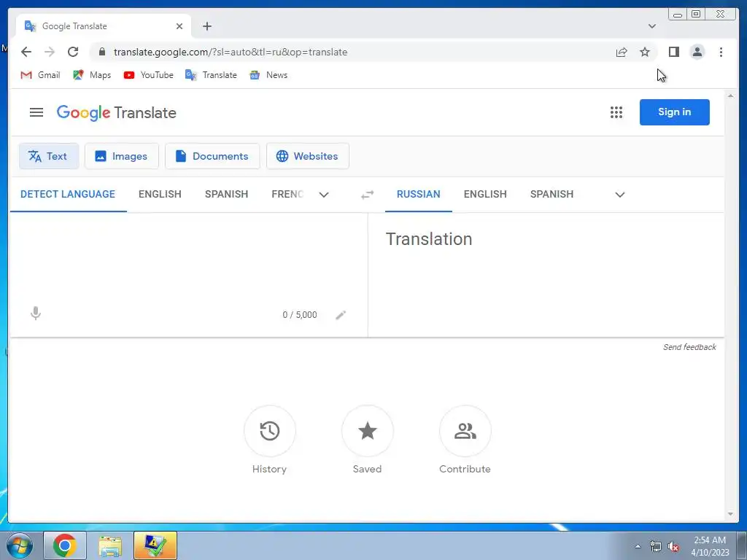Open the YouTube bookmark

pyautogui.click(x=148, y=75)
